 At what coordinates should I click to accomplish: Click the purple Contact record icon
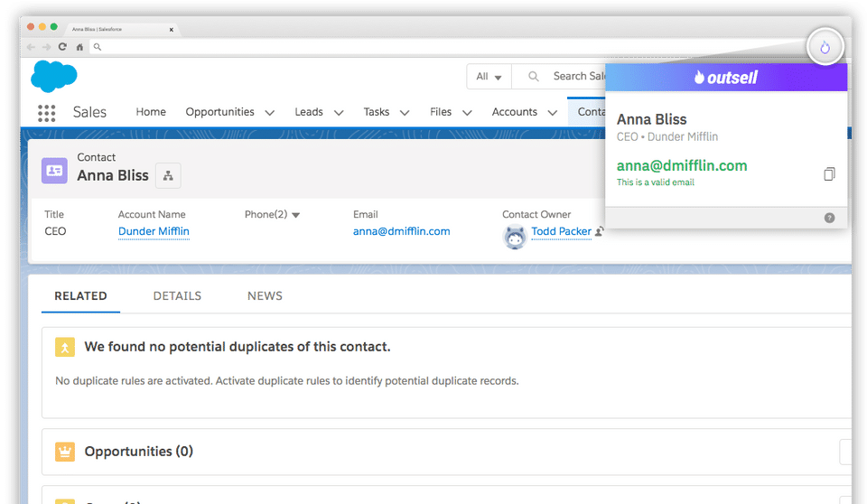click(54, 171)
